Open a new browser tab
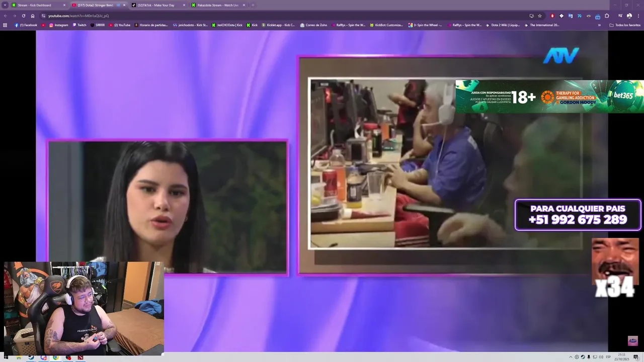The width and height of the screenshot is (644, 362). [x=253, y=5]
